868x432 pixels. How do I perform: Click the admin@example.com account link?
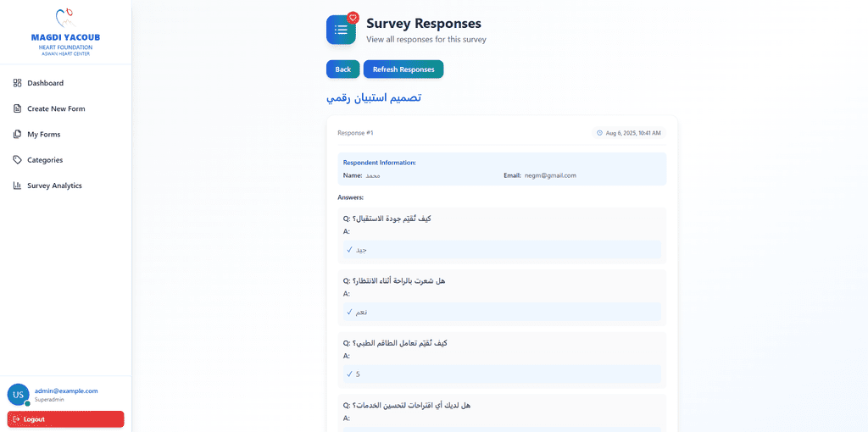(66, 390)
